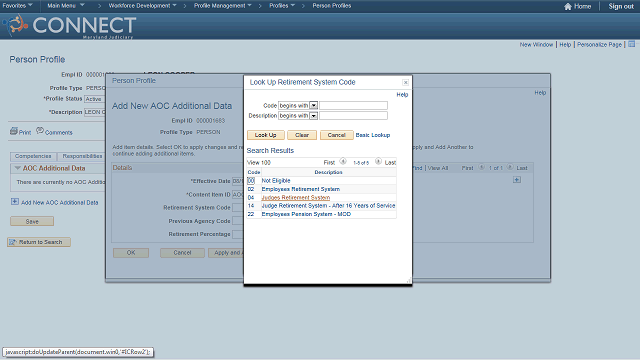This screenshot has height=360, width=640.
Task: Click the Code search input field
Action: (x=353, y=105)
